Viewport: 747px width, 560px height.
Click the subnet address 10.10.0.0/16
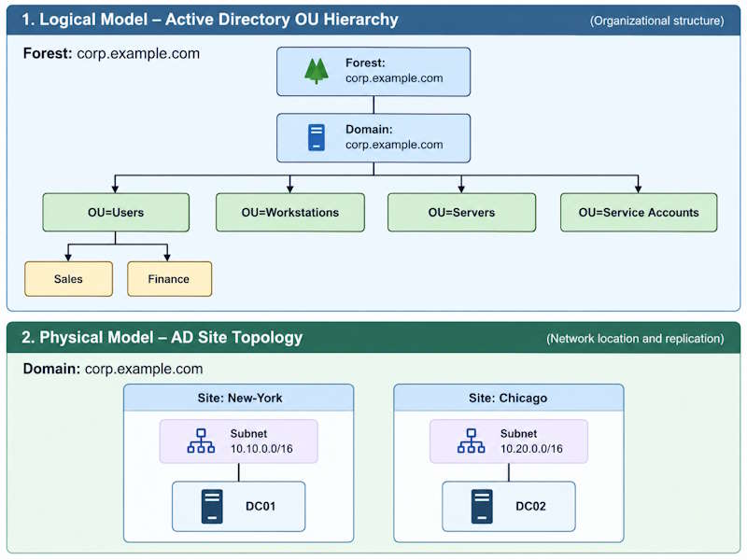261,449
